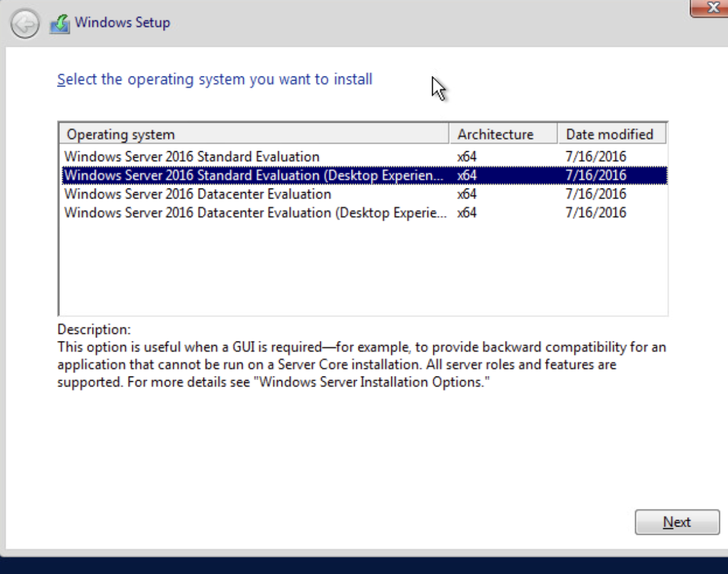Click the Description label
The height and width of the screenshot is (574, 728).
point(94,329)
